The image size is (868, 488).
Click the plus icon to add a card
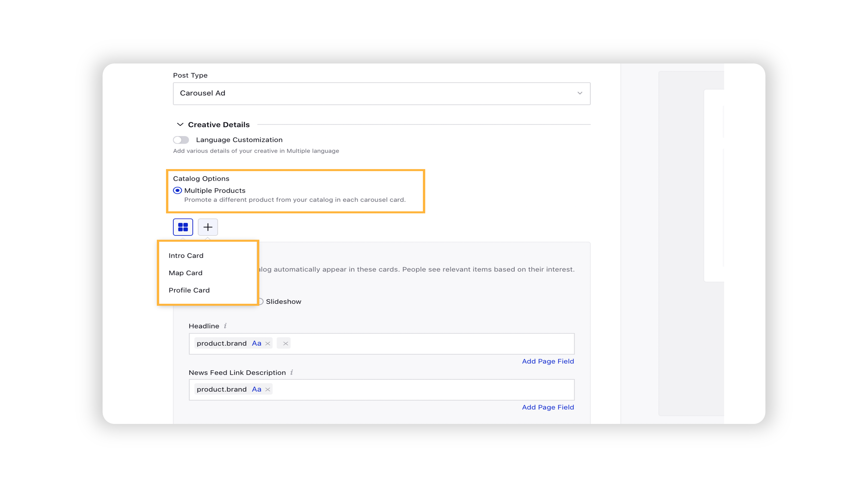click(x=208, y=227)
